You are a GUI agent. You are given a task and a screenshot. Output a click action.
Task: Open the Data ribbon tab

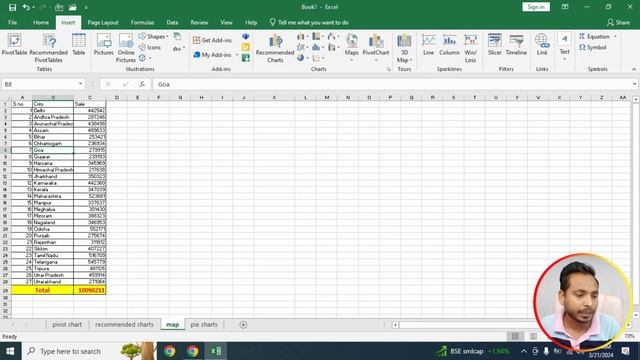pyautogui.click(x=172, y=22)
